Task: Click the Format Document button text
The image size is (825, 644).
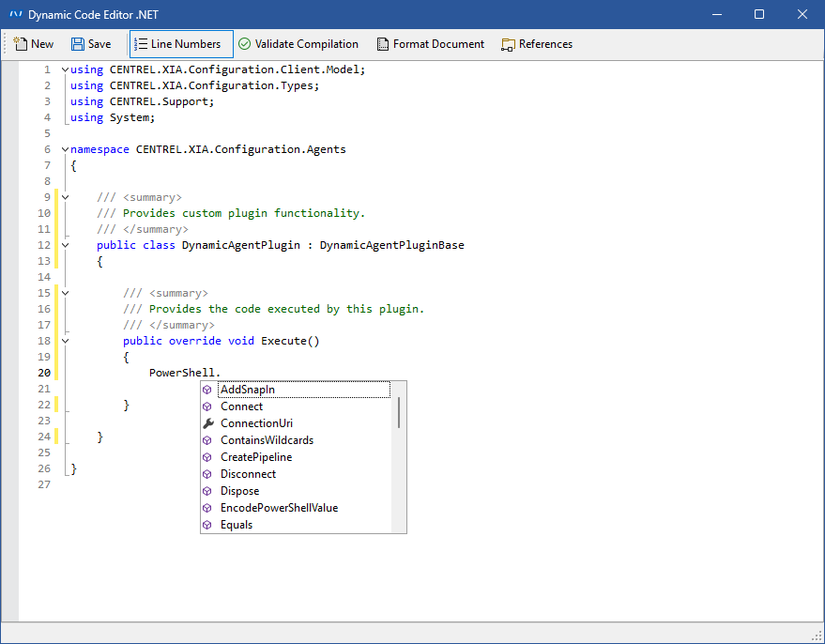Action: coord(438,44)
